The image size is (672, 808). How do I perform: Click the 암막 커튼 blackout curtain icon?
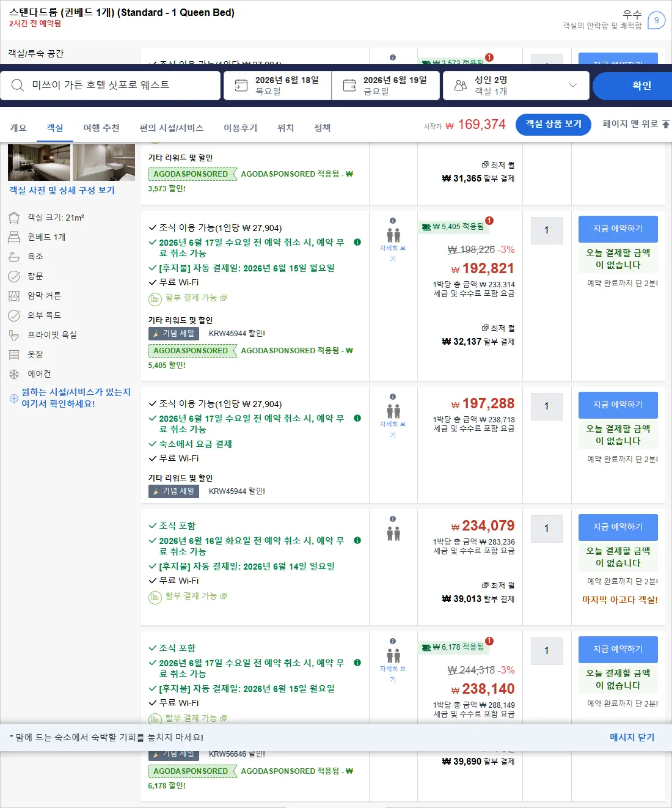14,296
